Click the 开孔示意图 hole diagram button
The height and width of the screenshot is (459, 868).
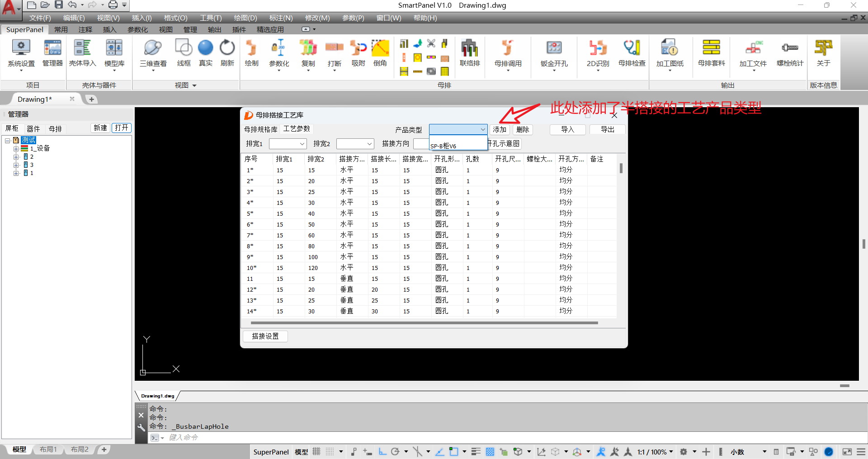(505, 144)
